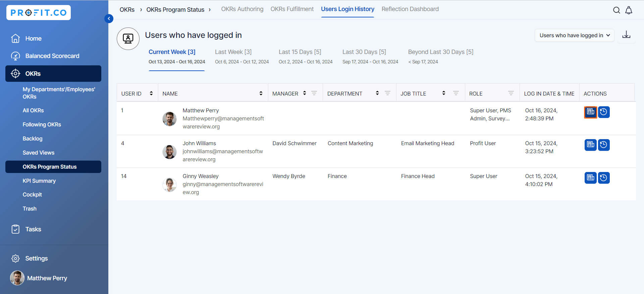This screenshot has height=294, width=644.
Task: Open KPI Summary in sidebar
Action: click(39, 181)
